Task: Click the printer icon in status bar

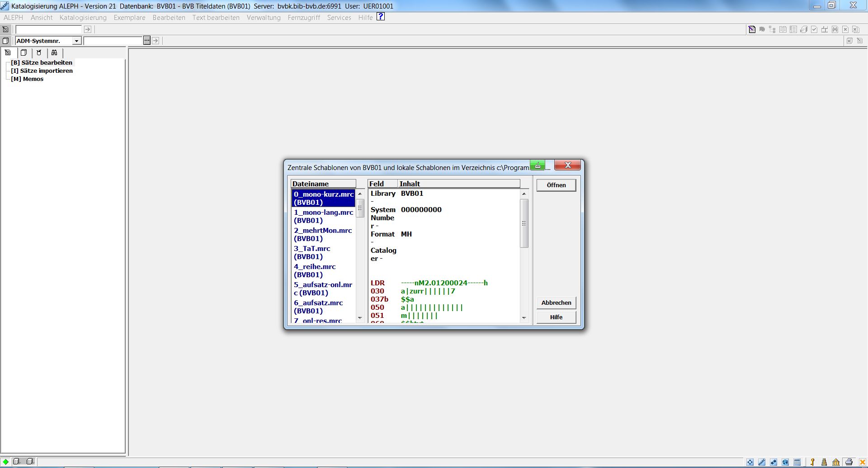Action: (x=849, y=462)
